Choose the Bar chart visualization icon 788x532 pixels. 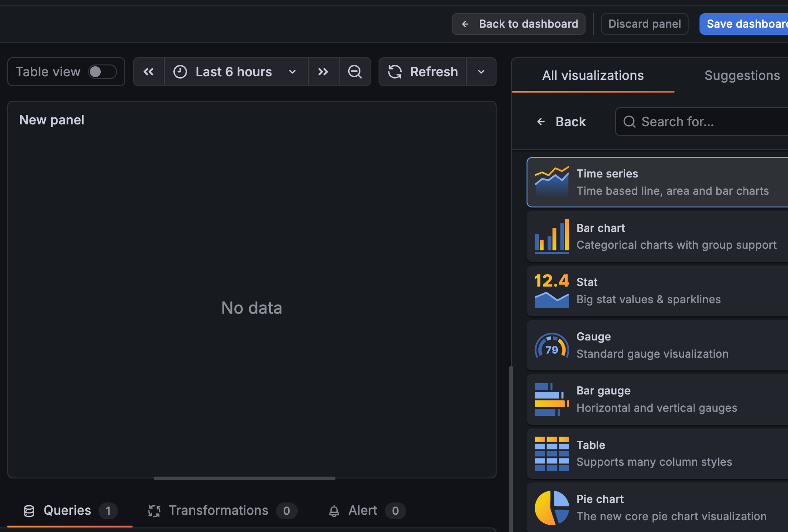pos(552,236)
